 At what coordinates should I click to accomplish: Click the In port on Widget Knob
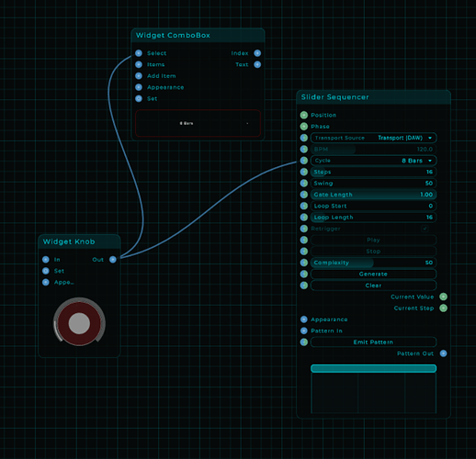[x=46, y=260]
